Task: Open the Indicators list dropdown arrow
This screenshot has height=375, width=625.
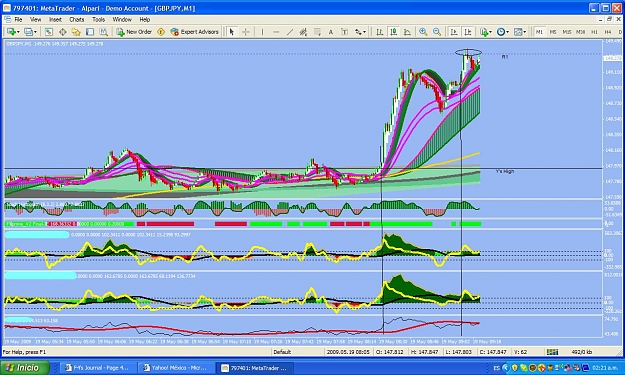Action: (490, 32)
